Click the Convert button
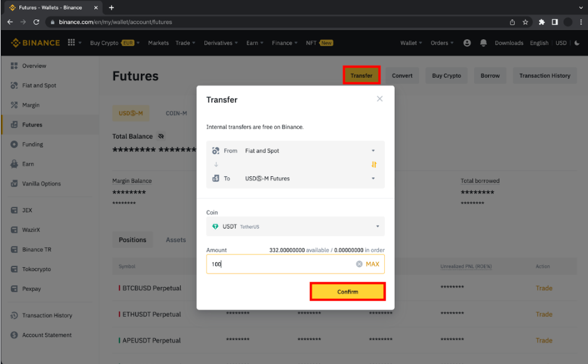This screenshot has height=364, width=588. pos(402,75)
